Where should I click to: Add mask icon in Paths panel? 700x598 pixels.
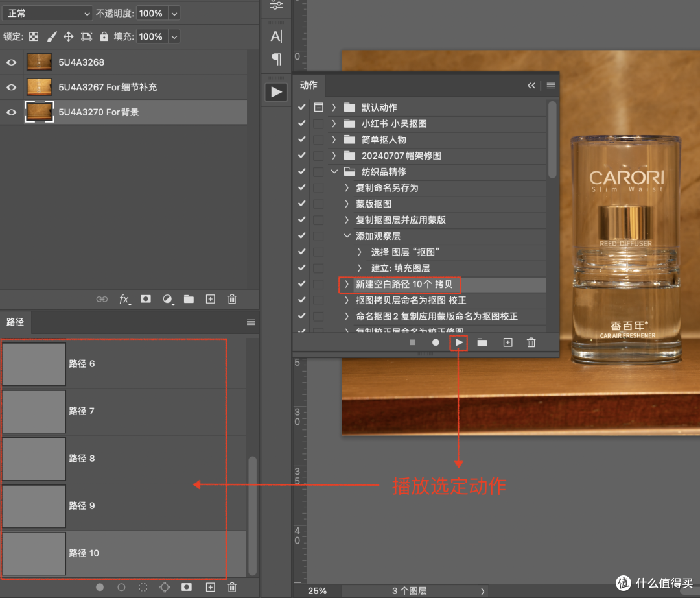click(x=187, y=587)
